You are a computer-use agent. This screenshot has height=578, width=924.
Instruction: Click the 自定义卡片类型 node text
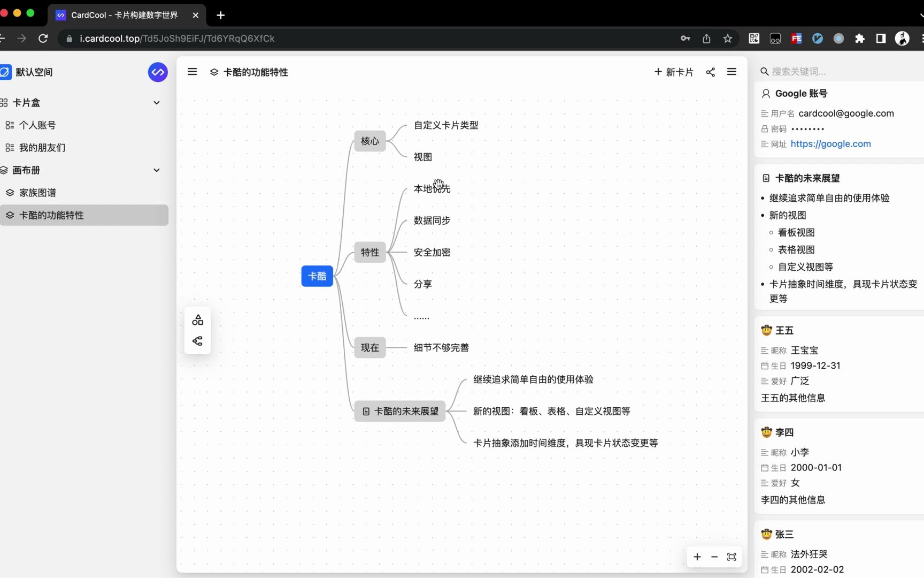click(446, 125)
